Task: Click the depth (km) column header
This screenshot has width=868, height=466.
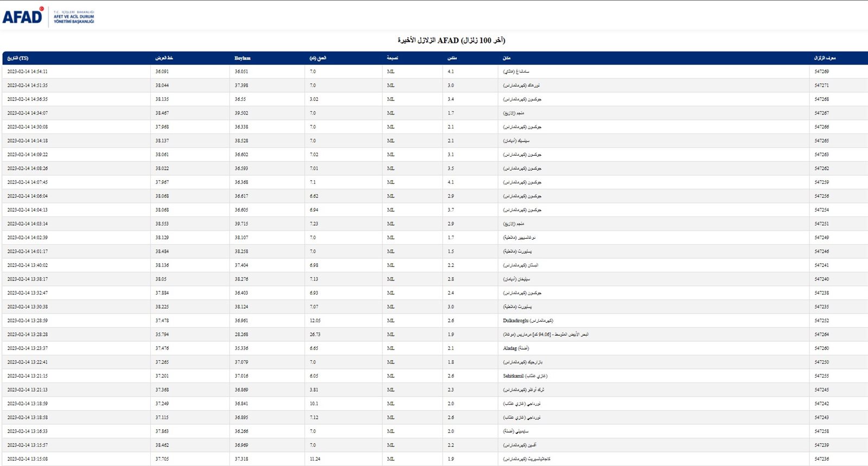Action: (x=318, y=58)
